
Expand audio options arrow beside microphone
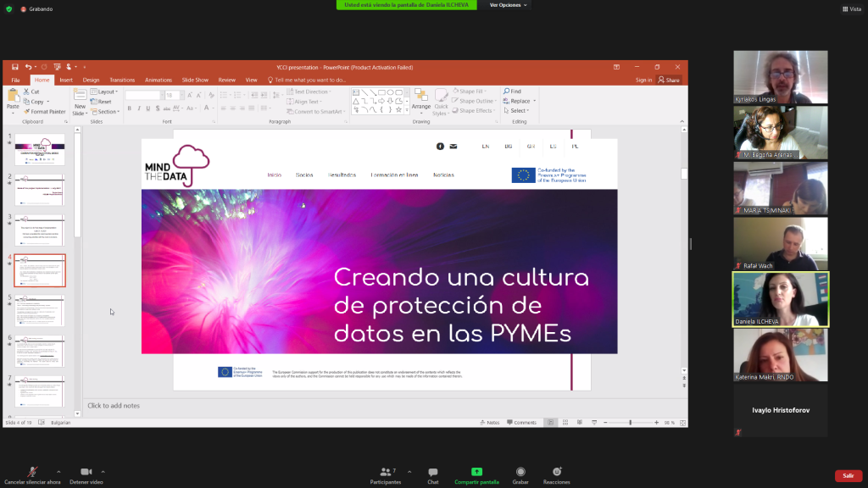tap(58, 471)
